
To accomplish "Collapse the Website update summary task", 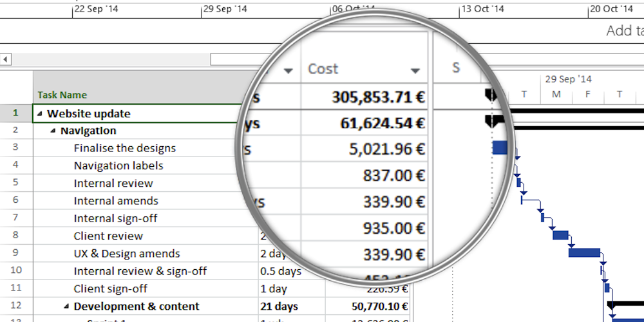I will 41,114.
